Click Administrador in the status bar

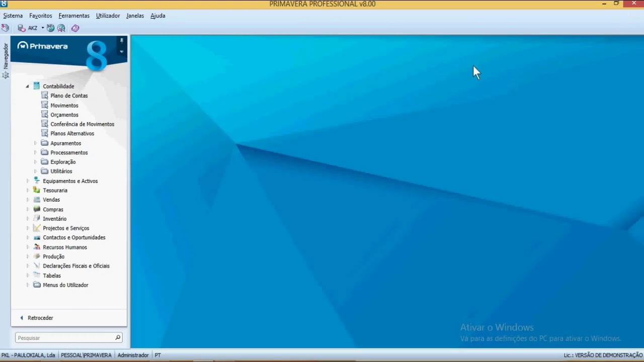133,355
